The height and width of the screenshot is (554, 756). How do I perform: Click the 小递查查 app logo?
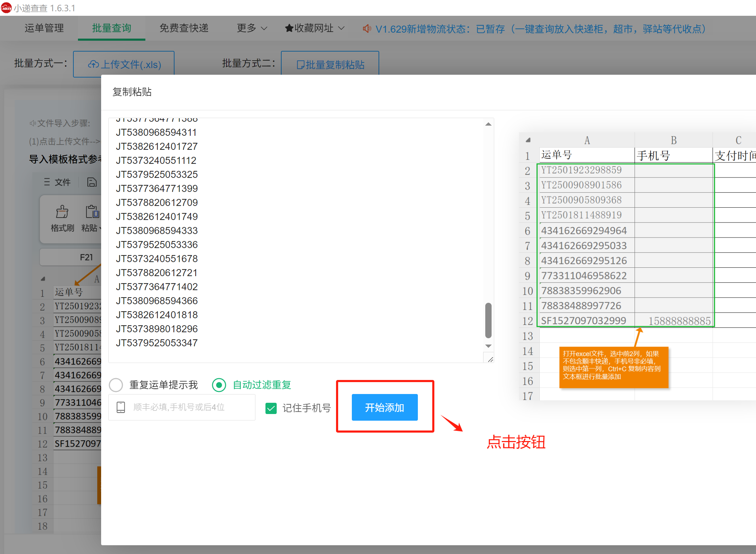tap(6, 7)
